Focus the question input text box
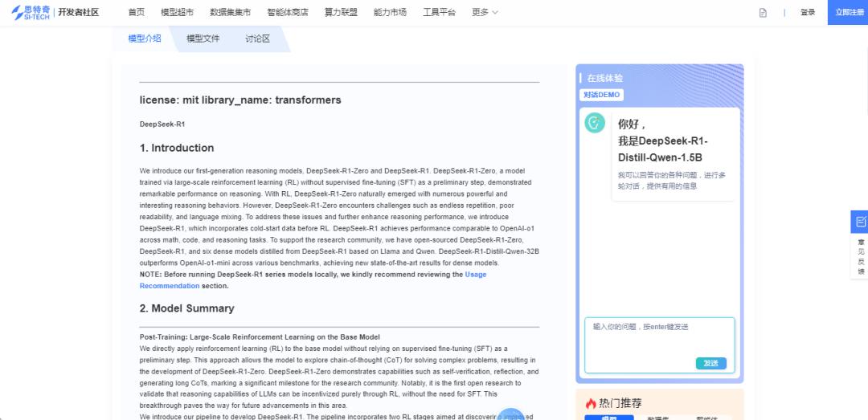This screenshot has width=868, height=420. (660, 345)
